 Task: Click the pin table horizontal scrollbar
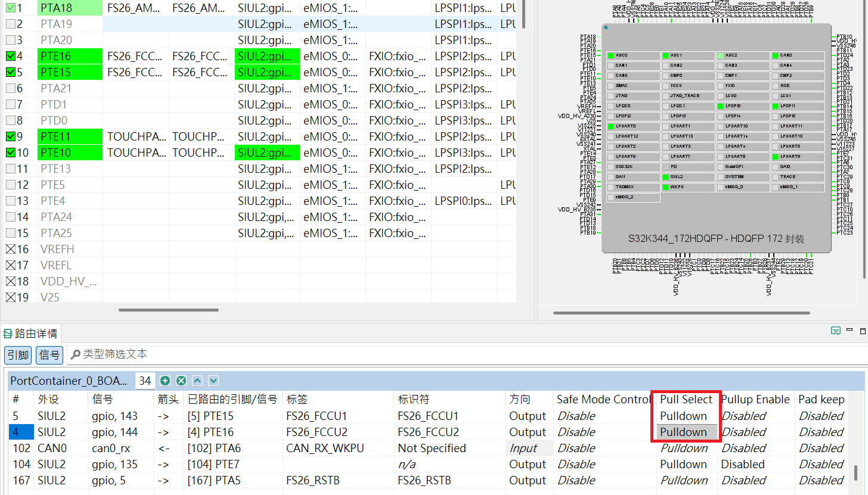pyautogui.click(x=168, y=310)
